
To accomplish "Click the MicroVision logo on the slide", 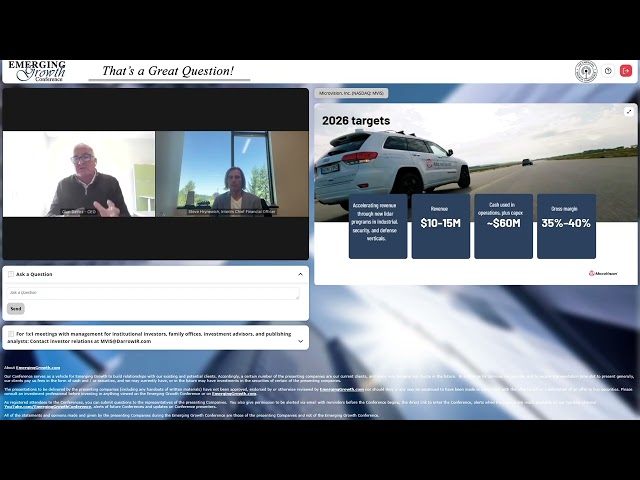I will [603, 273].
